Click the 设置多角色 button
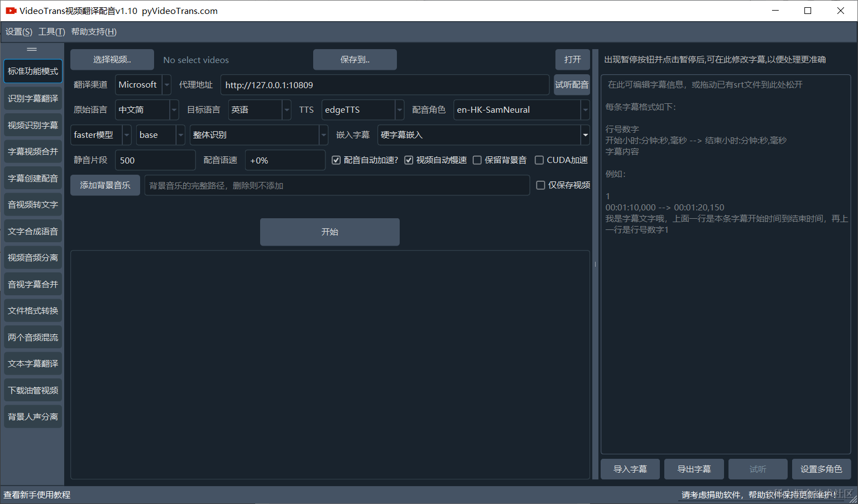Viewport: 858px width, 504px height. [x=821, y=469]
